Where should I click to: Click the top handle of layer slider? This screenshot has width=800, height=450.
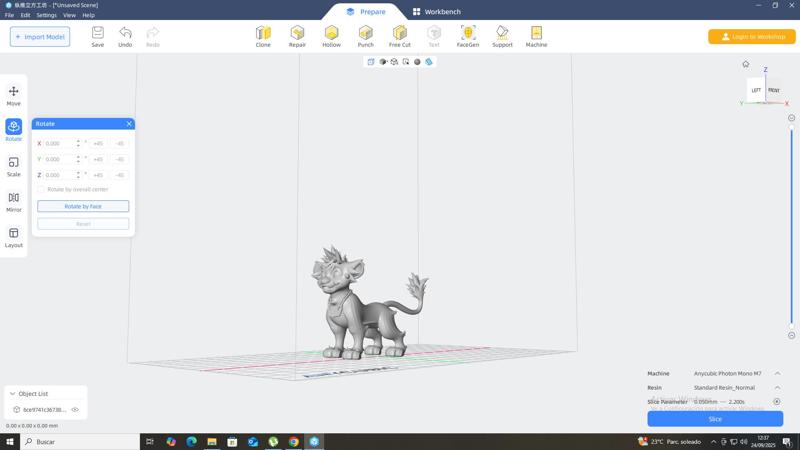pos(791,128)
